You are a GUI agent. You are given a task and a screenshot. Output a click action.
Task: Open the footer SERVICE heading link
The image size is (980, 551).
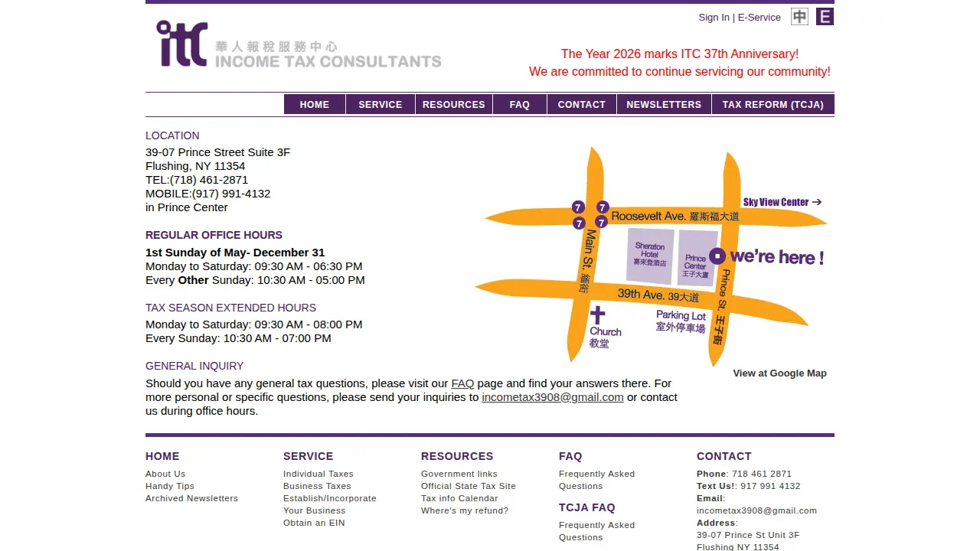[x=308, y=456]
